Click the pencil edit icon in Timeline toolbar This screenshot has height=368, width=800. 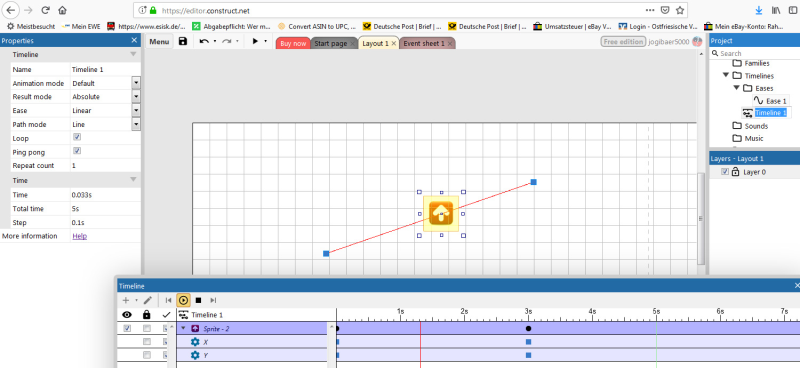point(147,300)
